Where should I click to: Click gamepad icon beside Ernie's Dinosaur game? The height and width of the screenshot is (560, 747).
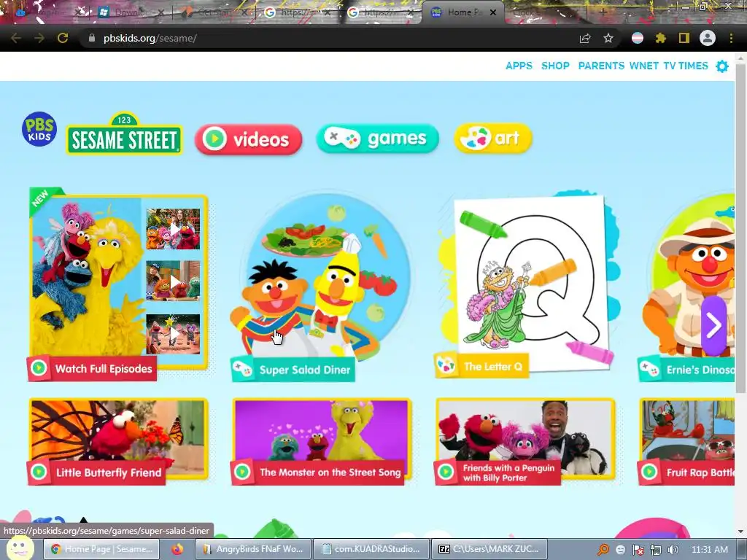point(649,369)
